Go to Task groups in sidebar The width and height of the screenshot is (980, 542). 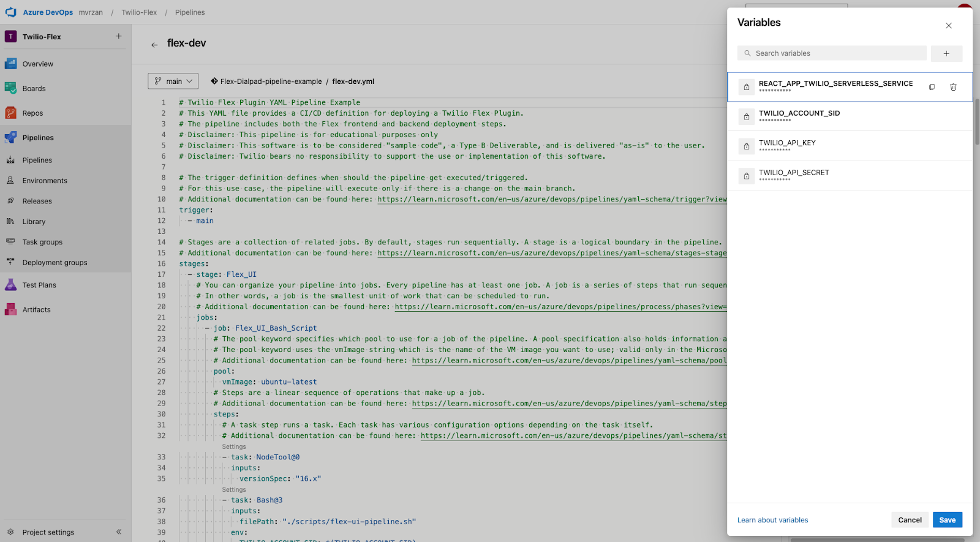point(42,242)
